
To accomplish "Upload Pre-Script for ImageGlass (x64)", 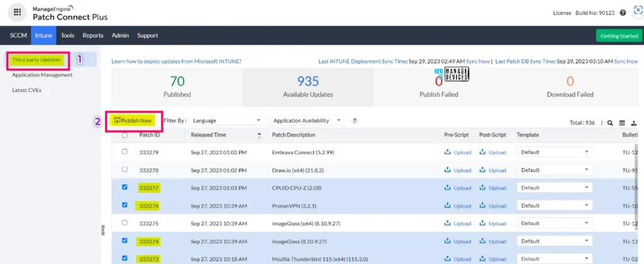I will click(458, 224).
